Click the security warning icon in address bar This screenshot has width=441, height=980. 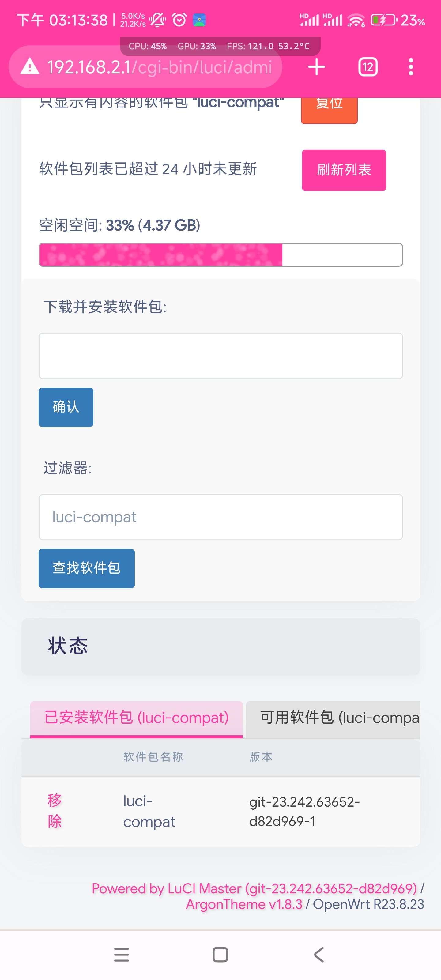[x=29, y=66]
